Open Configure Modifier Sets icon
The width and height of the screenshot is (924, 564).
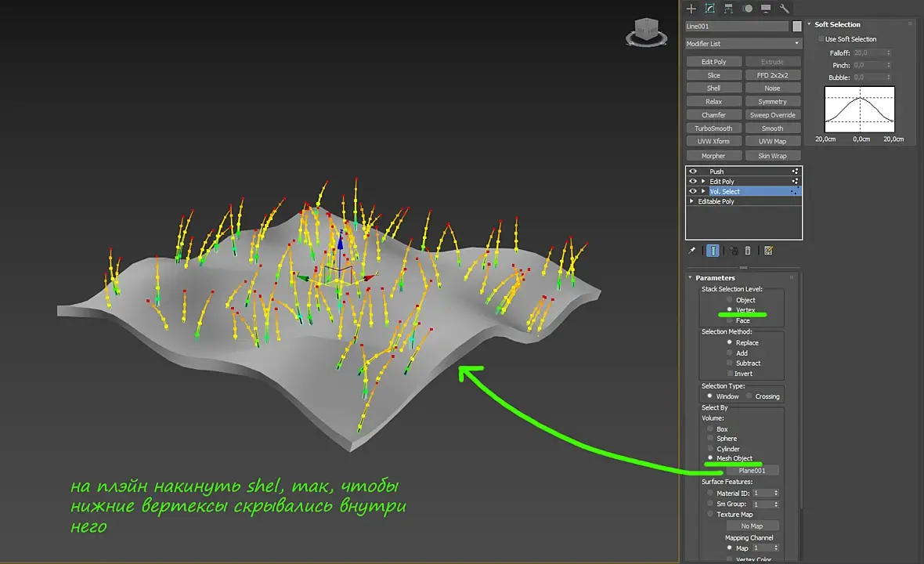(x=768, y=251)
